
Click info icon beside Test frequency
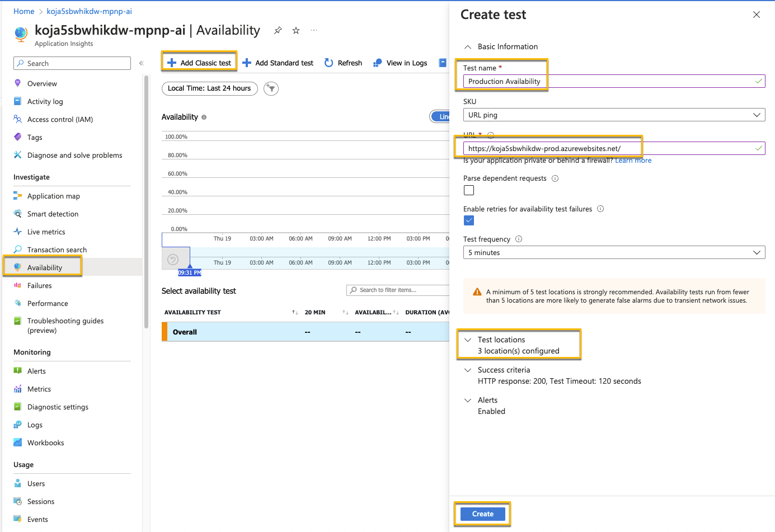tap(519, 239)
